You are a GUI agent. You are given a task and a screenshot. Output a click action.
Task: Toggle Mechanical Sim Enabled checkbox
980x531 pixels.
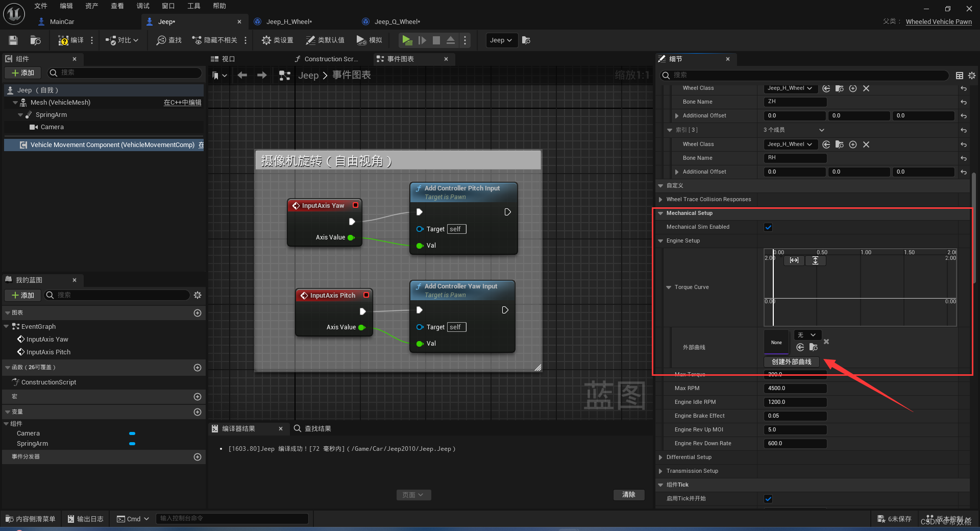click(x=768, y=227)
